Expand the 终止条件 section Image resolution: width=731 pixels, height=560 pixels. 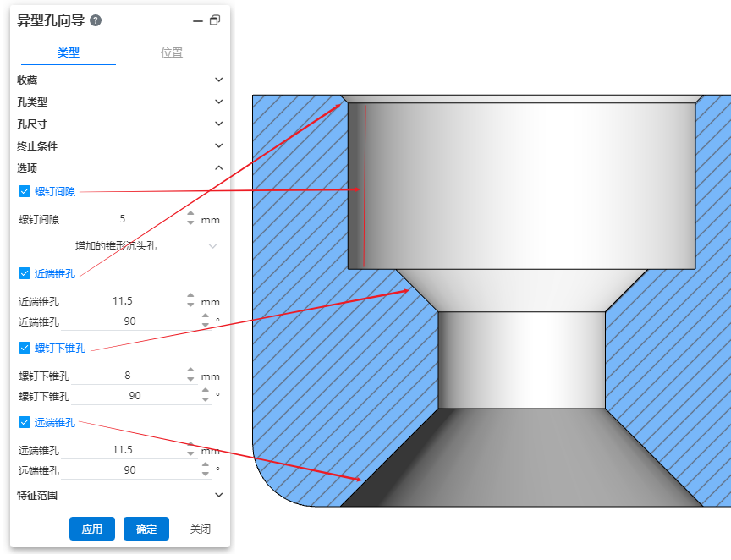(120, 146)
